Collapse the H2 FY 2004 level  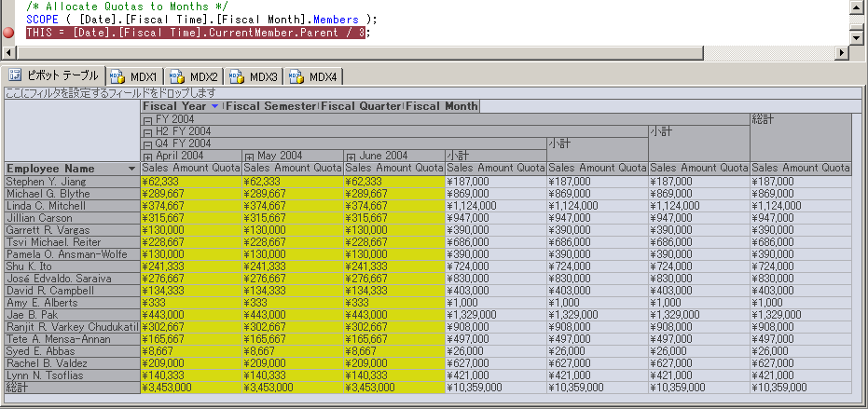[146, 132]
